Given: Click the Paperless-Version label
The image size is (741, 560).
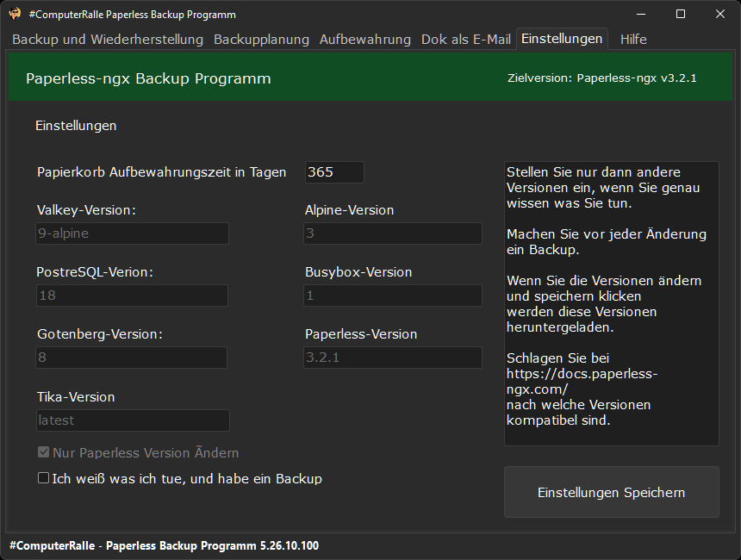Looking at the screenshot, I should (x=361, y=334).
